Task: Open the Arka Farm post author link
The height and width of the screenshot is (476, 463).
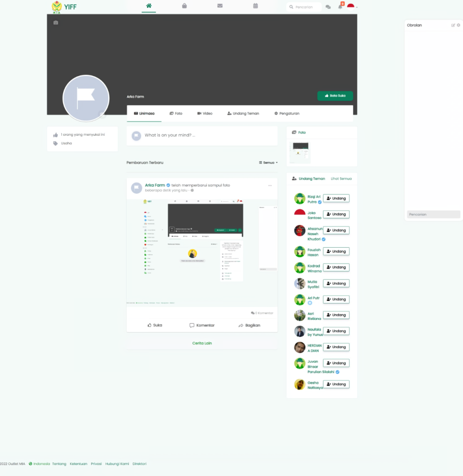Action: (x=155, y=185)
